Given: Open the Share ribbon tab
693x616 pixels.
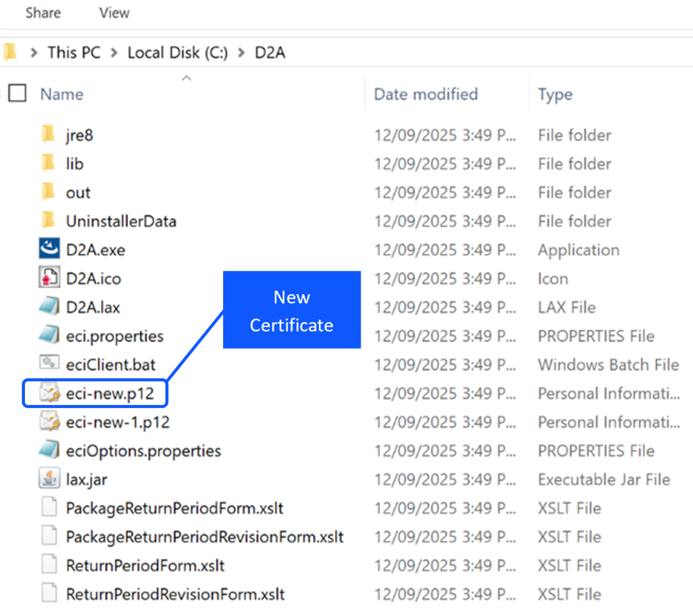Looking at the screenshot, I should (43, 13).
